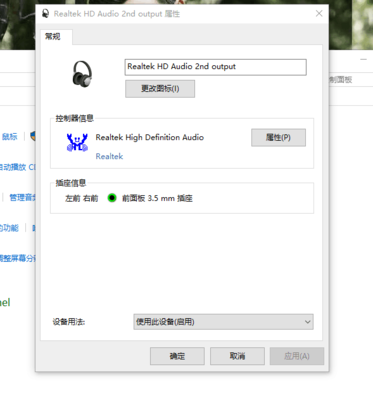The height and width of the screenshot is (400, 373).
Task: Open the 设备用法 dropdown
Action: click(x=223, y=322)
